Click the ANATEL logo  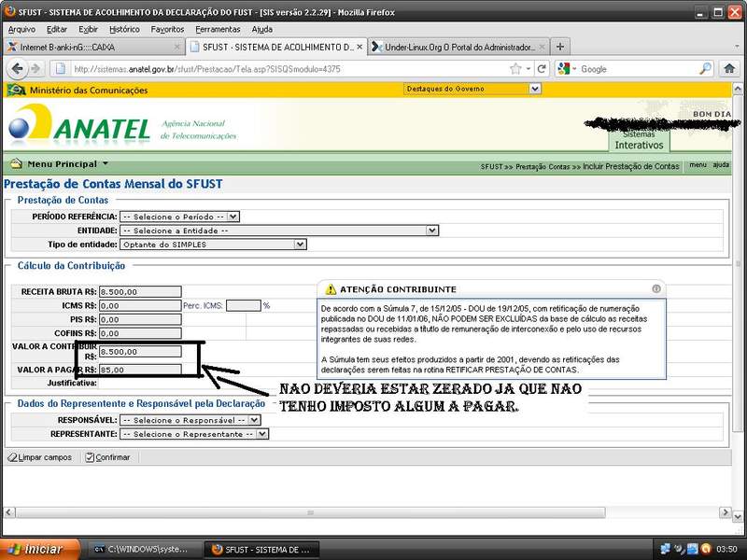(80, 124)
